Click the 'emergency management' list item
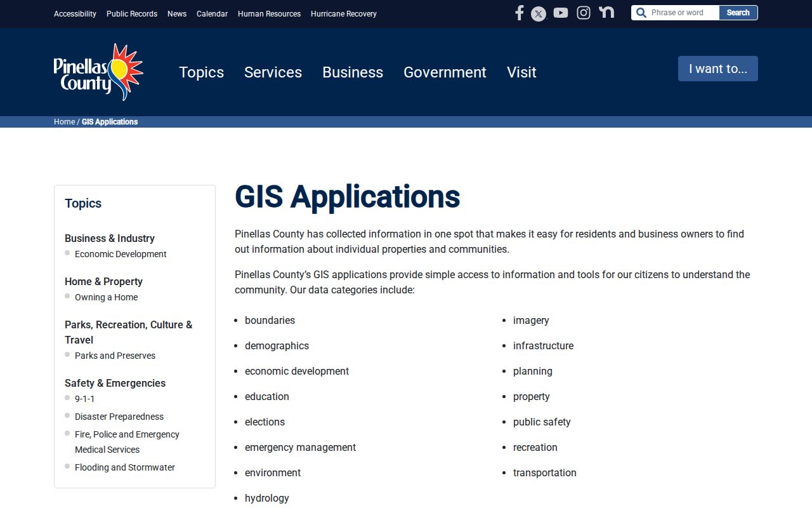Viewport: 812px width, 508px height. (300, 448)
